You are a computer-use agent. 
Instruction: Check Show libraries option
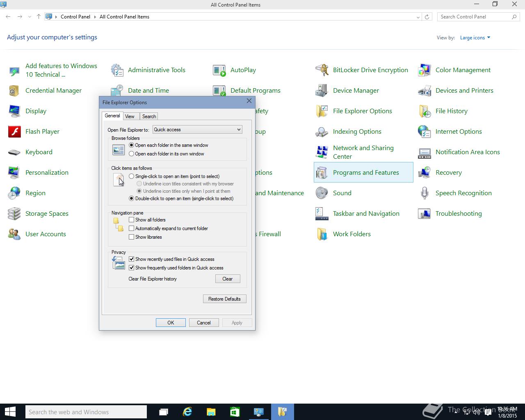tap(132, 237)
